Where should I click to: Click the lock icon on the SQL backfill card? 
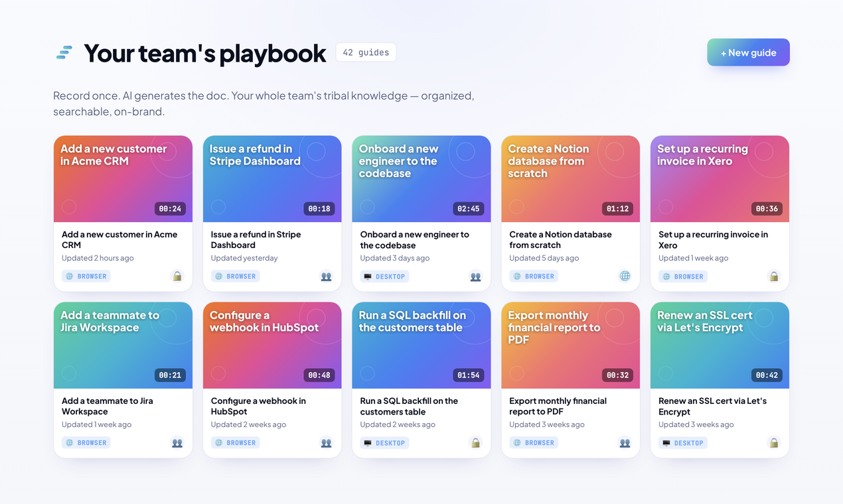click(x=475, y=443)
